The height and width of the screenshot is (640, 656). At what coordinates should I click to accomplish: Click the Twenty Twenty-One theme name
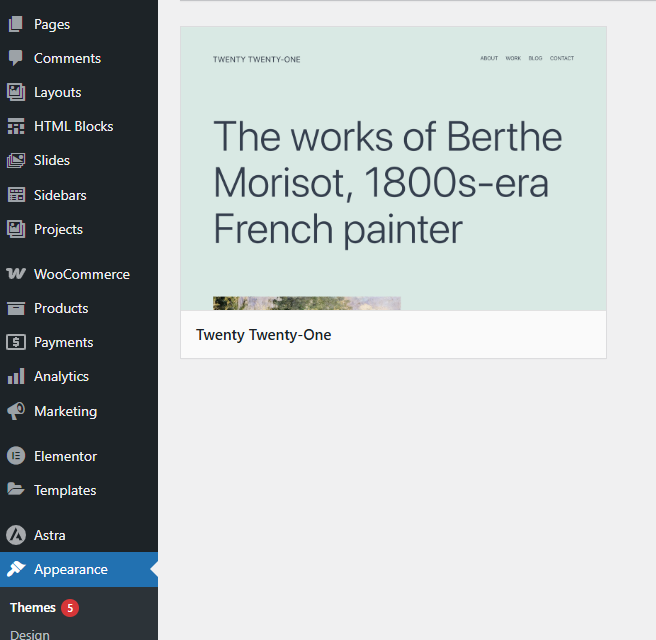point(263,335)
